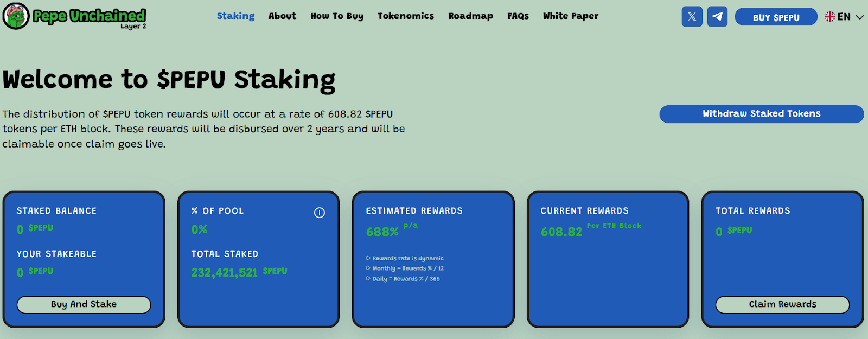The image size is (868, 339).
Task: Open the White Paper nav link
Action: click(571, 16)
